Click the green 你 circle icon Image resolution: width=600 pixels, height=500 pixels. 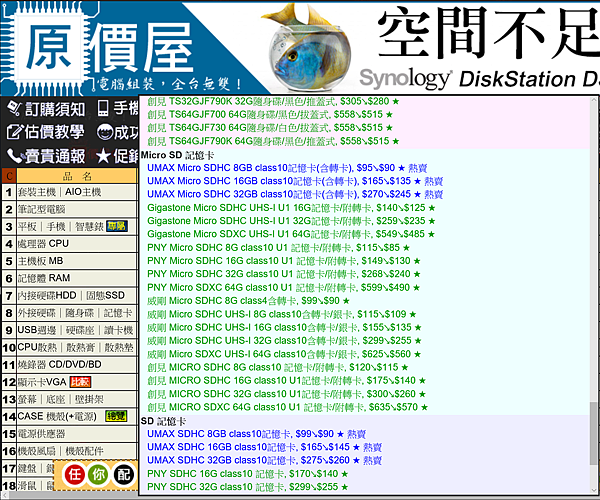tap(99, 475)
